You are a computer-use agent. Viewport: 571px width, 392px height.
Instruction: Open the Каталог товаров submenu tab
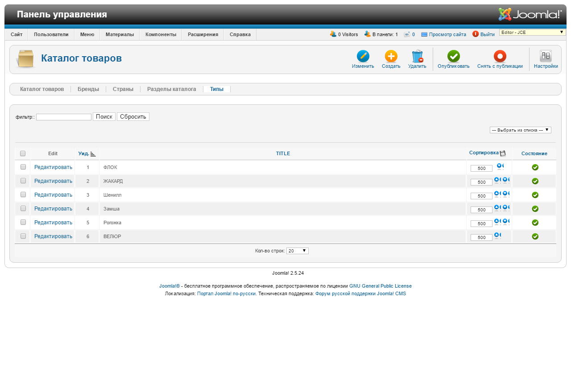42,89
